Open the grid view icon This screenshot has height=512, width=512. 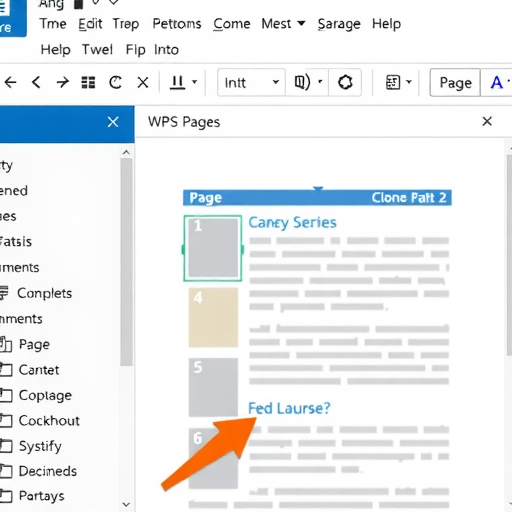88,82
